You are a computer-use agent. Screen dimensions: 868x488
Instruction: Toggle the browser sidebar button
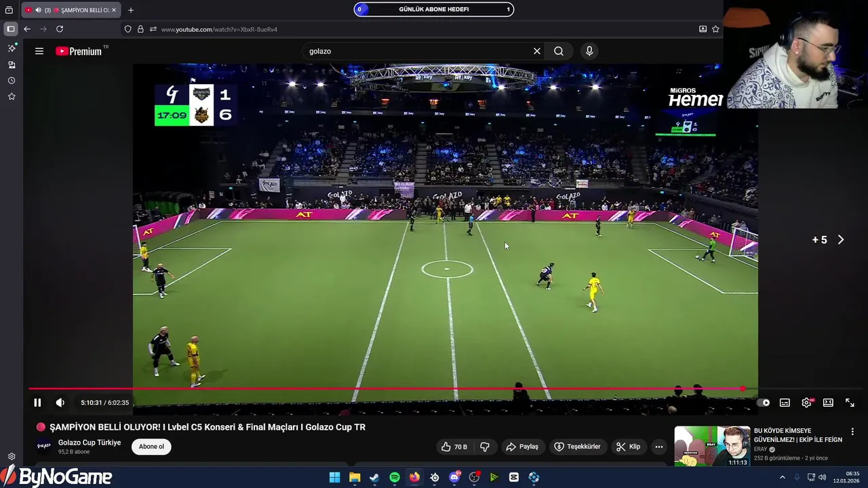click(x=10, y=29)
